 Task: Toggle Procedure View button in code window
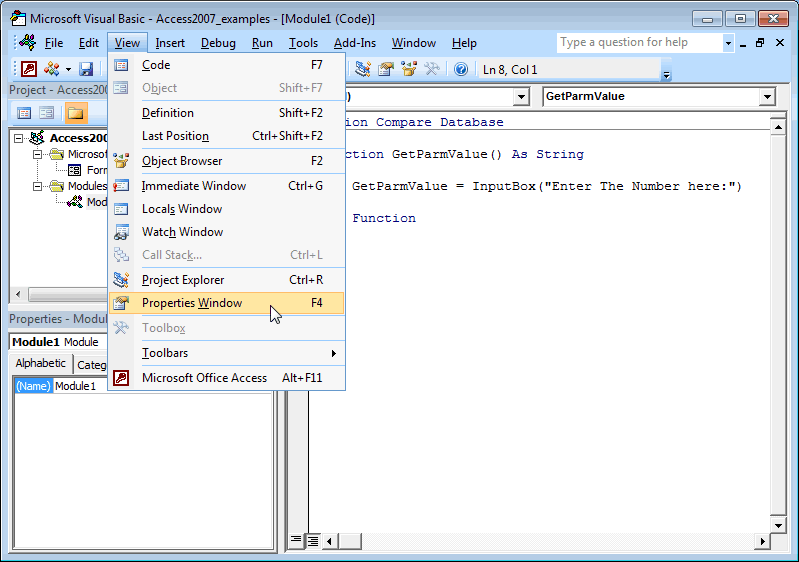coord(296,541)
